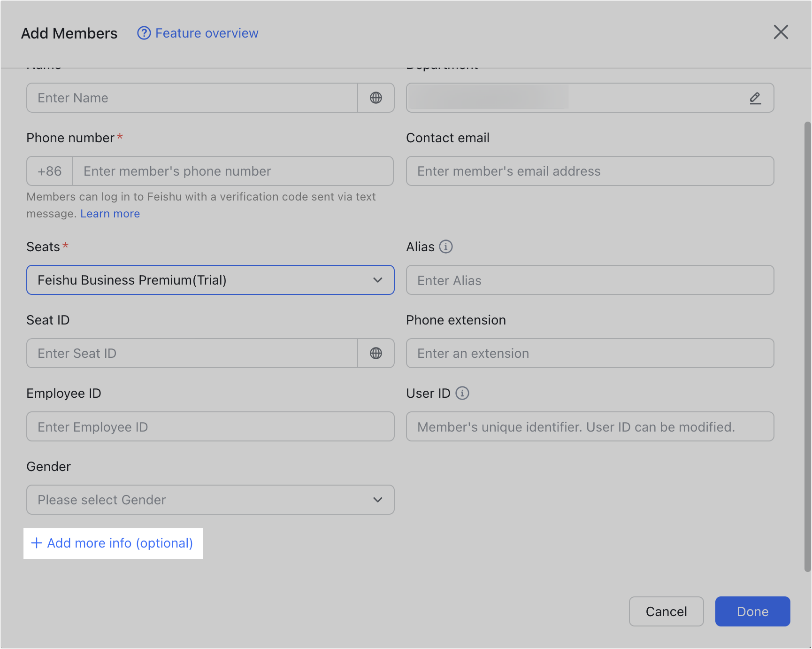Click the dialog's vertical scrollbar
Image resolution: width=812 pixels, height=649 pixels.
coord(807,347)
